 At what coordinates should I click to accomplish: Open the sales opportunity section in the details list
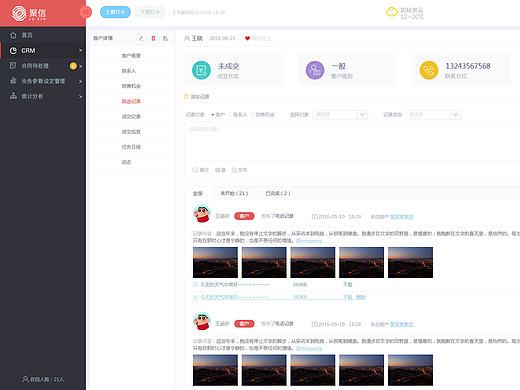[131, 86]
